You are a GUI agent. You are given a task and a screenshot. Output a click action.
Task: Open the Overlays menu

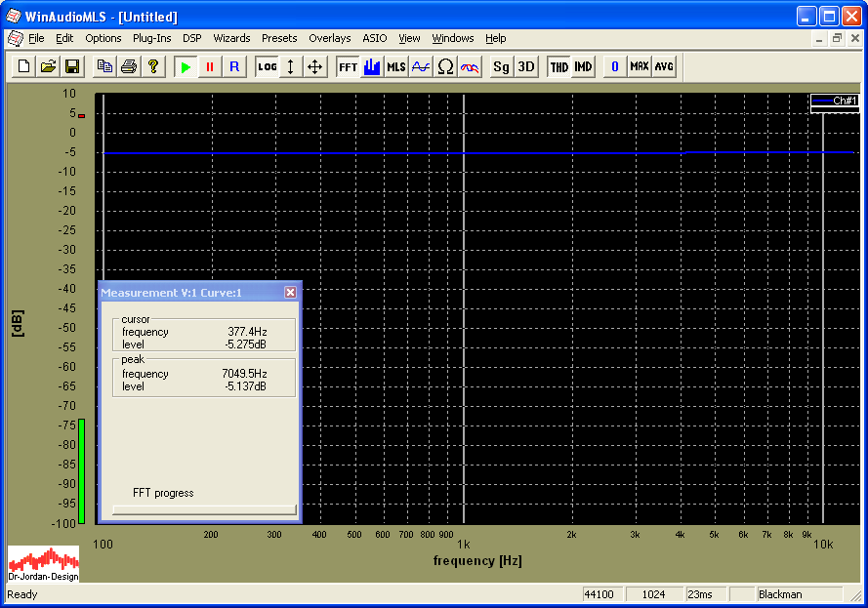pos(329,38)
